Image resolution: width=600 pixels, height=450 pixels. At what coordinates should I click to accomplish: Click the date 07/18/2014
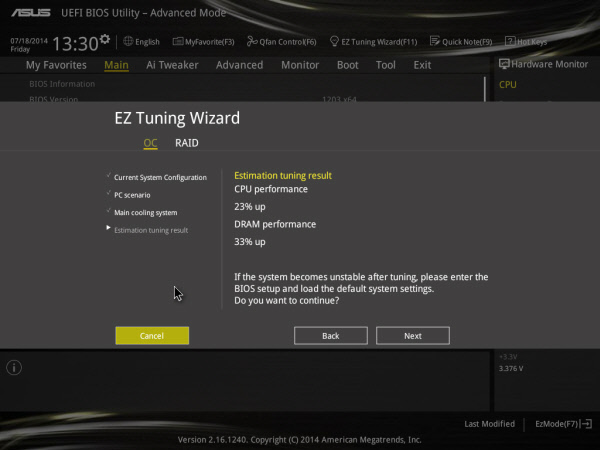(29, 41)
